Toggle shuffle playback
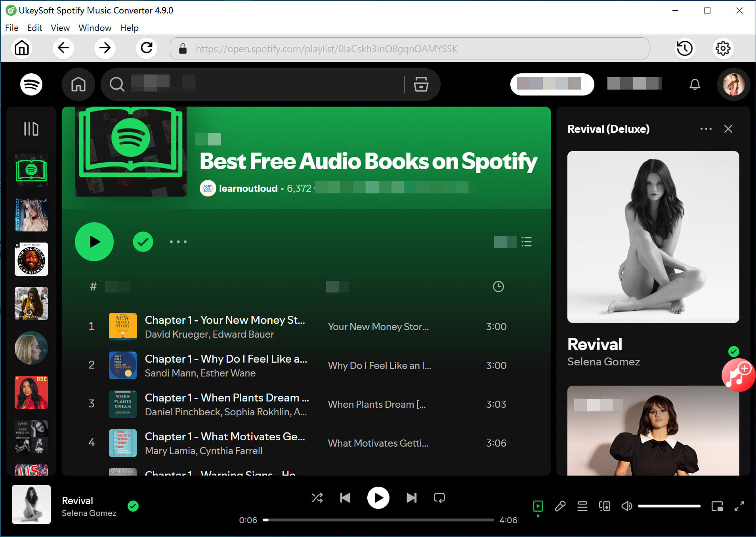Screen dimensions: 756x537 (317, 498)
